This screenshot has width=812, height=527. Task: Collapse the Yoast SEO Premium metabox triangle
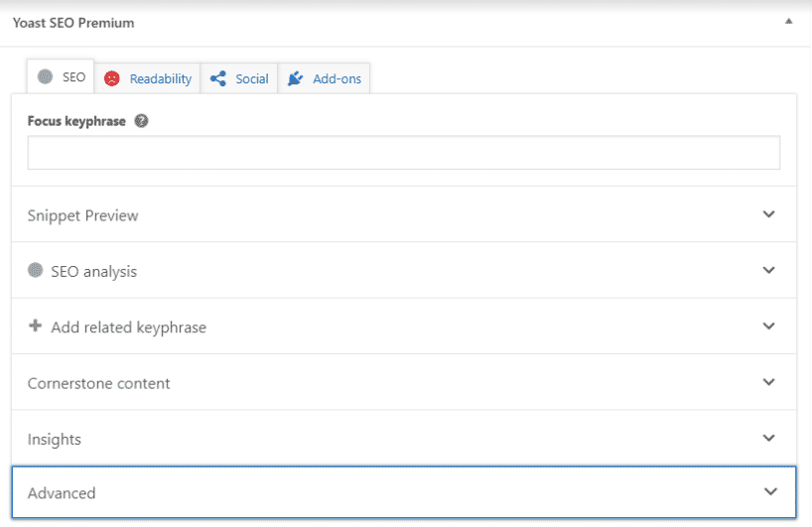coord(788,21)
